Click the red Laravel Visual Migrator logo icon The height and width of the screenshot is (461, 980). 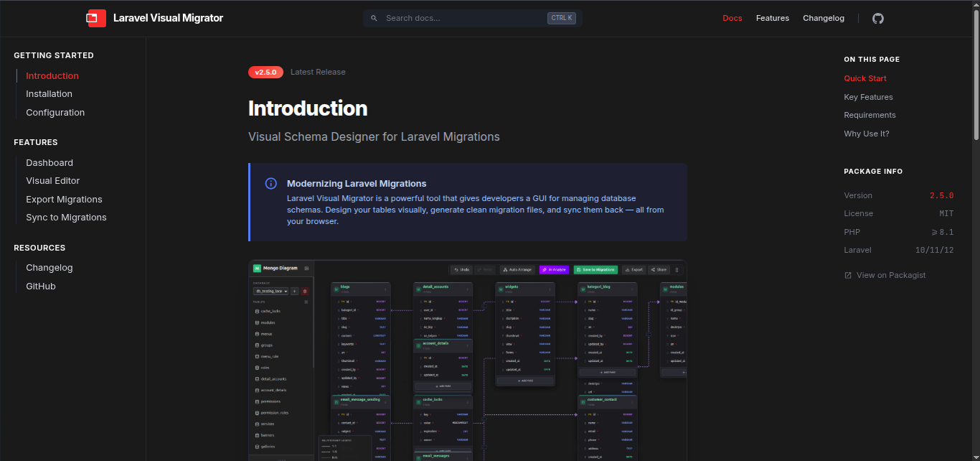[x=96, y=18]
